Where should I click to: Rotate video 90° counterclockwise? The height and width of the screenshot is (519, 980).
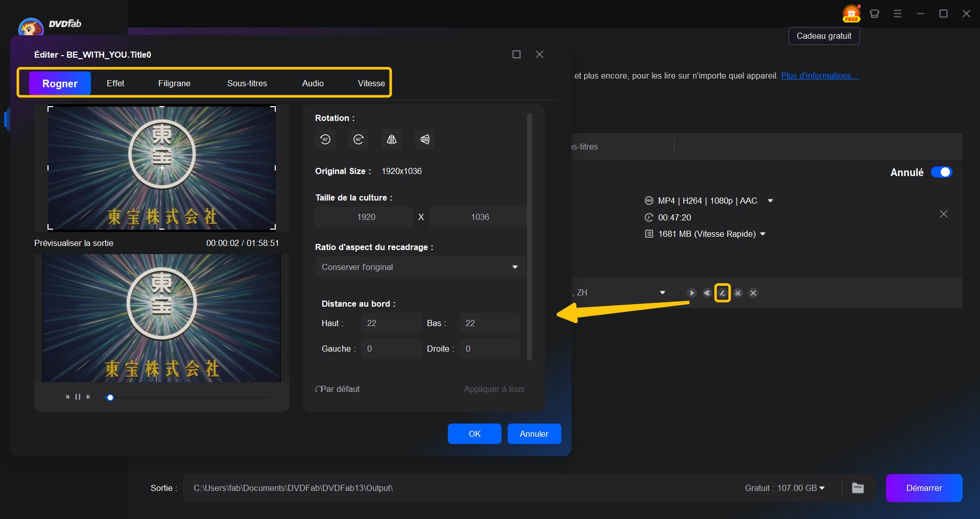point(325,139)
